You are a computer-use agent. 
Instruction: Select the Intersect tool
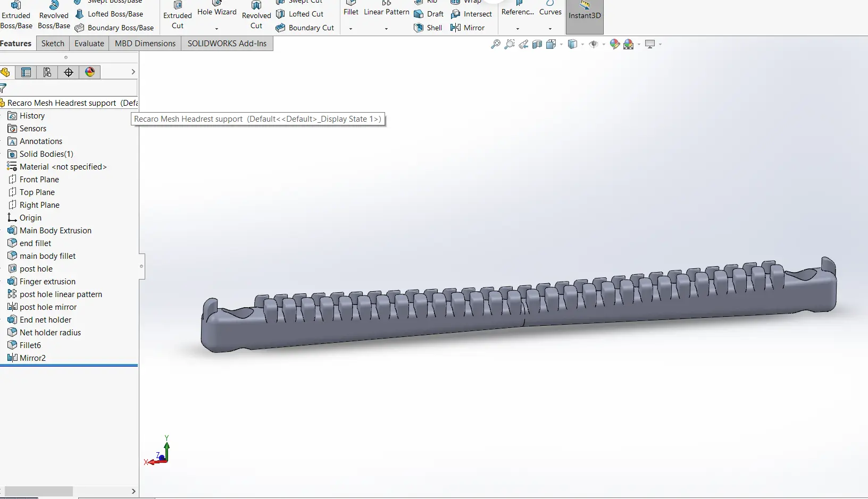[x=471, y=14]
